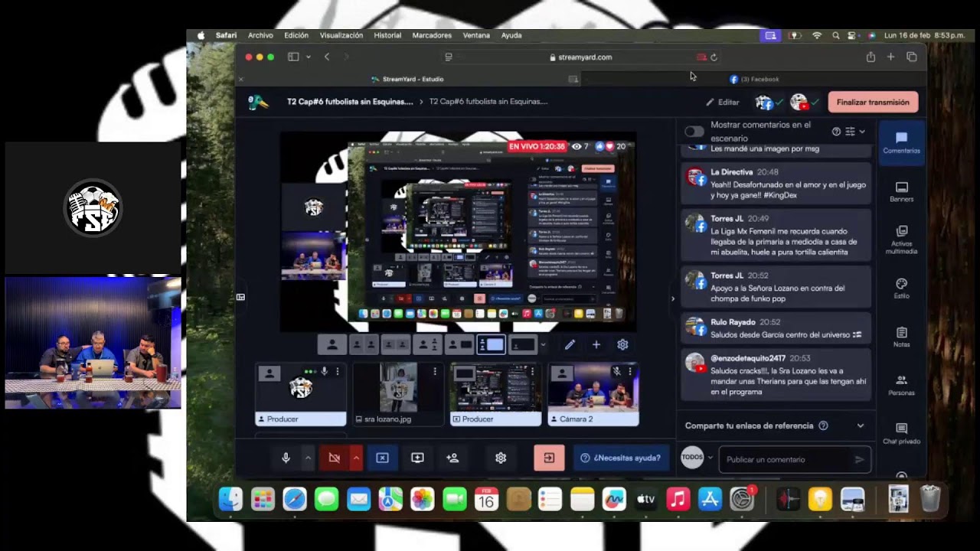Click the Spotlight search icon in menu bar

point(835,35)
